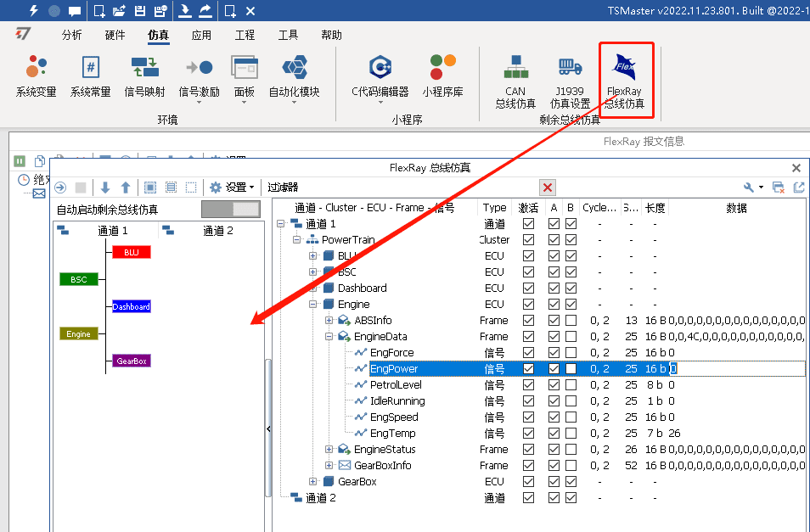Check channel B checkbox for ABSInfo frame
The width and height of the screenshot is (810, 532).
coord(571,321)
